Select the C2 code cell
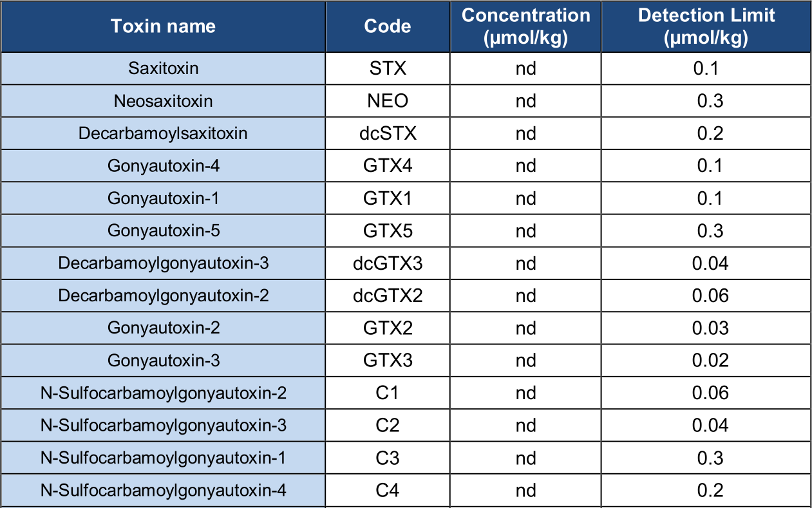 pos(388,426)
